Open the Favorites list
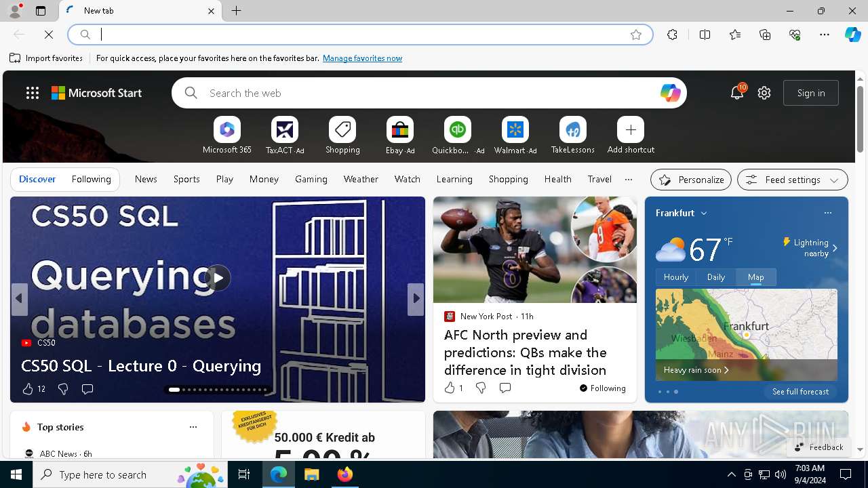868x488 pixels. click(735, 35)
